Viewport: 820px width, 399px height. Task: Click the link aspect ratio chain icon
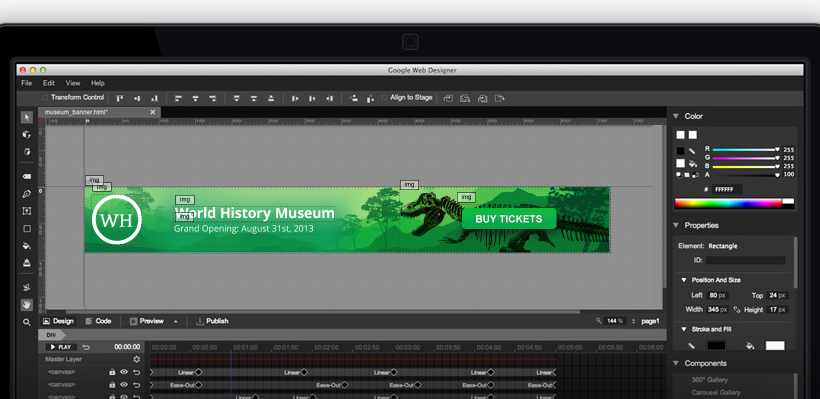(x=737, y=310)
